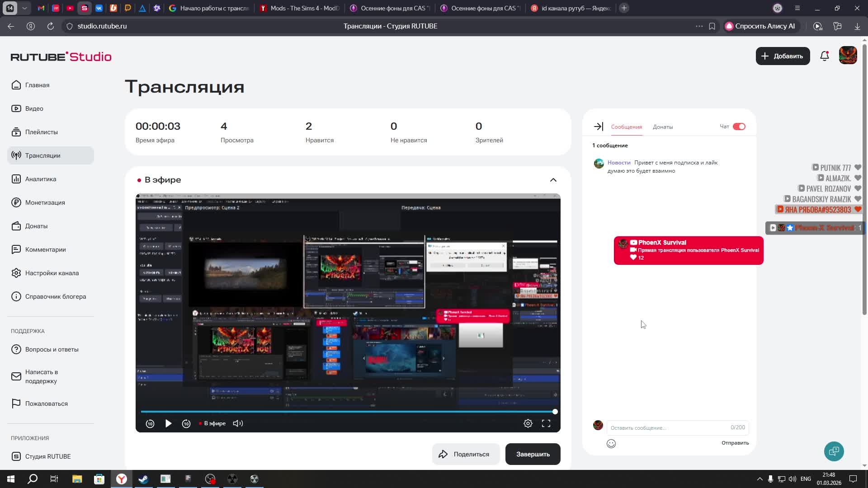The height and width of the screenshot is (488, 868).
Task: Show hidden system tray icons
Action: 759,479
